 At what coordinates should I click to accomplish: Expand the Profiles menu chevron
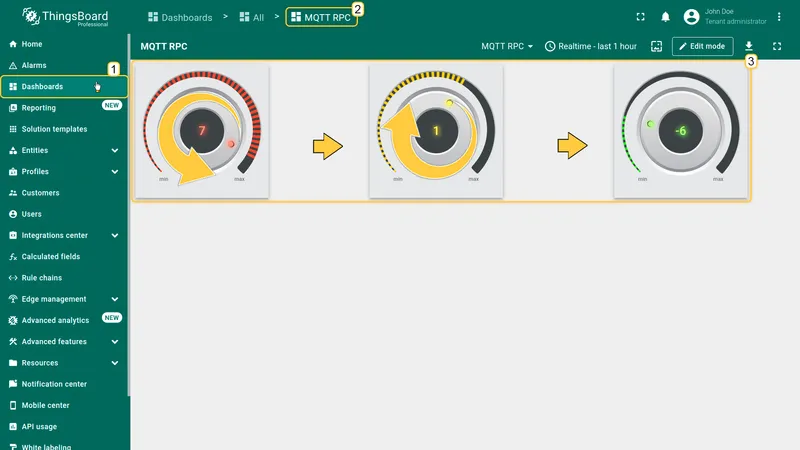[x=115, y=172]
